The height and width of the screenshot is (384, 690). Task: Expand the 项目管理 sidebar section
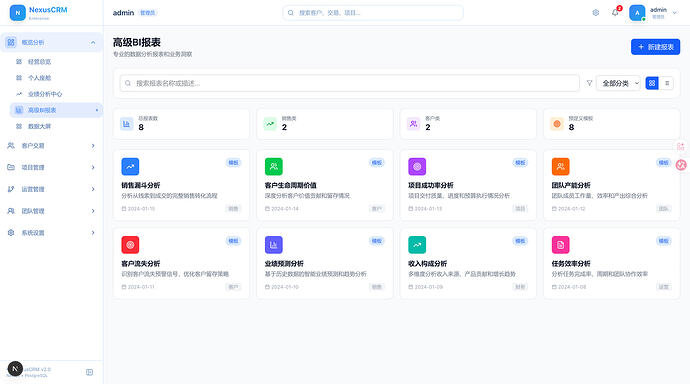(x=51, y=167)
